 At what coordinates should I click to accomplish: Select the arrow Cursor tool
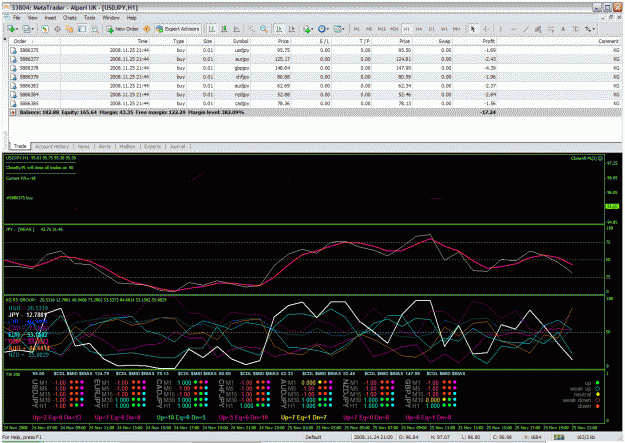pyautogui.click(x=473, y=29)
